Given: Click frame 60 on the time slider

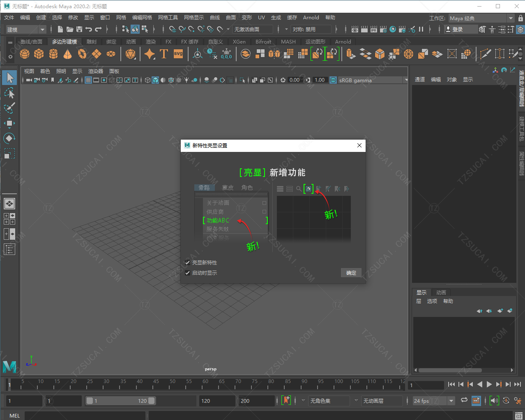Looking at the screenshot, I should [205, 385].
